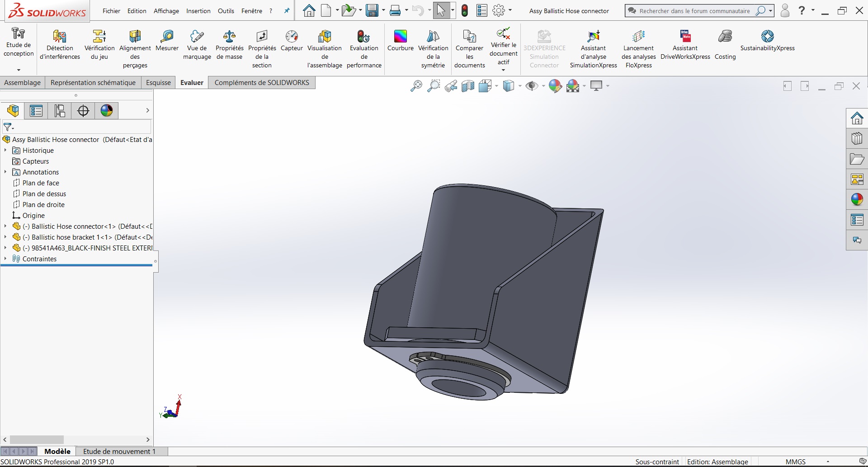Open Propriétés de masse
The width and height of the screenshot is (868, 467).
click(x=230, y=45)
